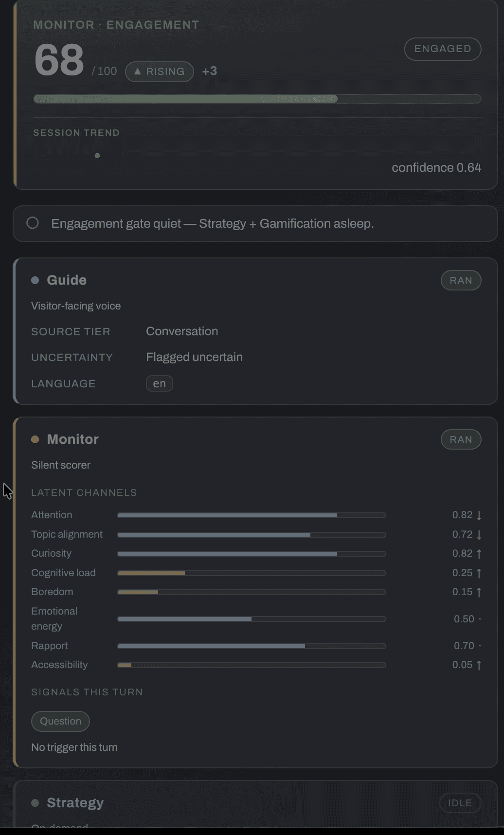Screen dimensions: 504x835
Task: Click the ENGAGED status badge
Action: coord(443,49)
